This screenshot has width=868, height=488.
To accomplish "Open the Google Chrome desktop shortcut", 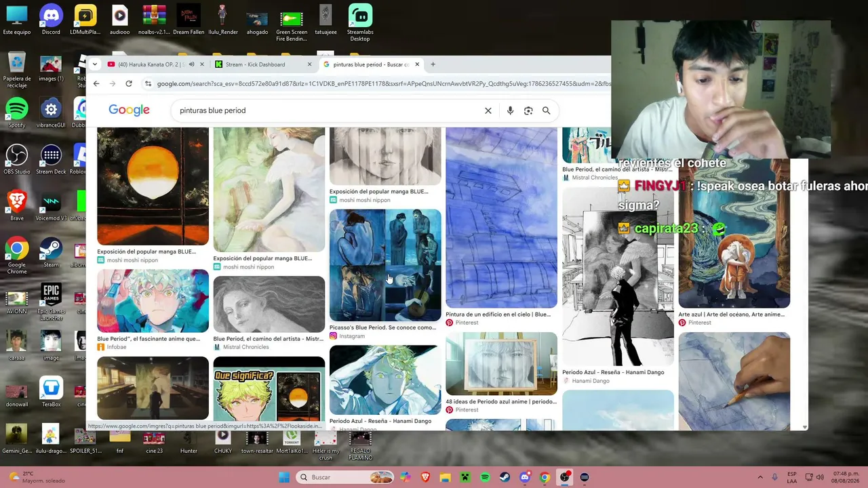I will tap(17, 256).
